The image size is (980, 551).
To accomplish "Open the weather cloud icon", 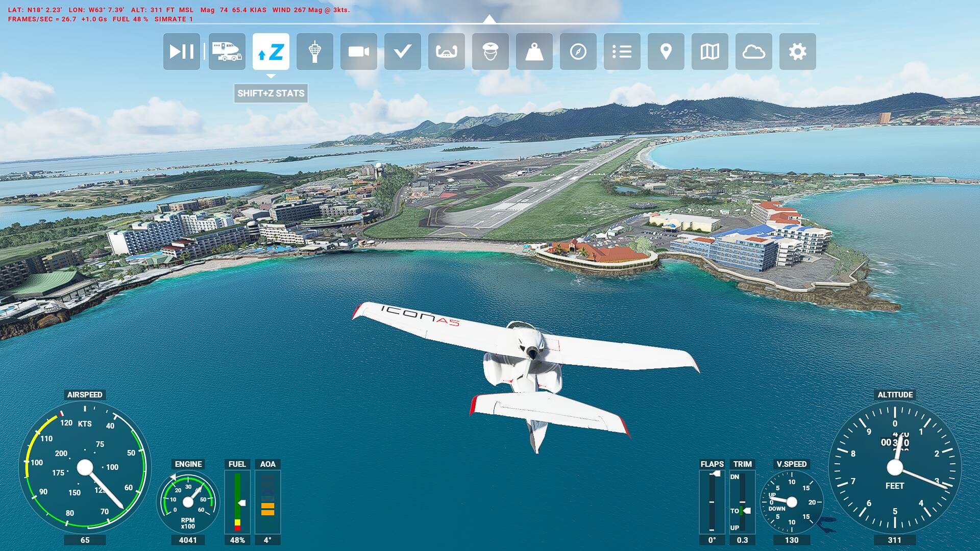I will 753,52.
